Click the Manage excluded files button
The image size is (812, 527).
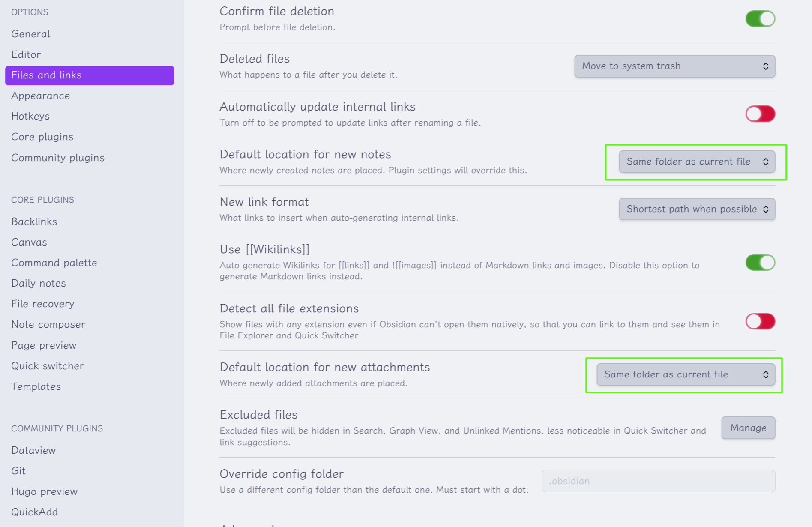point(748,428)
